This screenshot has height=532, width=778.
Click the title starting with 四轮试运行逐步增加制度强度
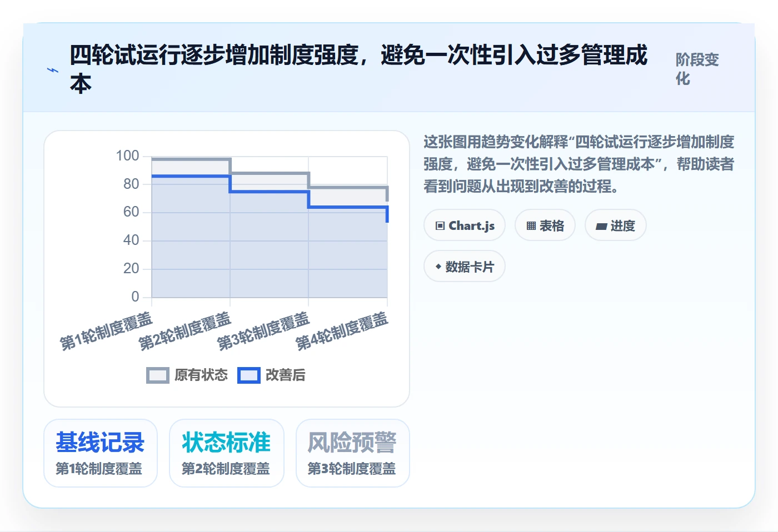point(358,69)
